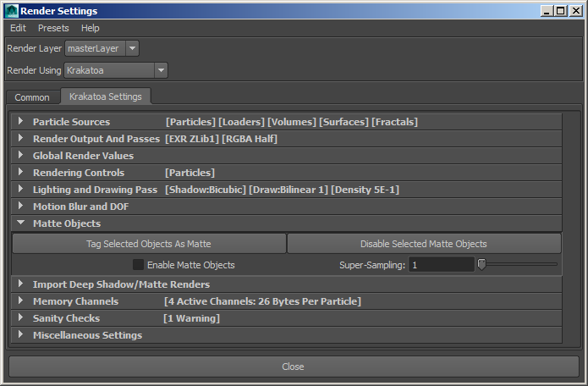The width and height of the screenshot is (588, 386).
Task: Click Disable Selected Matte Objects button
Action: point(424,244)
